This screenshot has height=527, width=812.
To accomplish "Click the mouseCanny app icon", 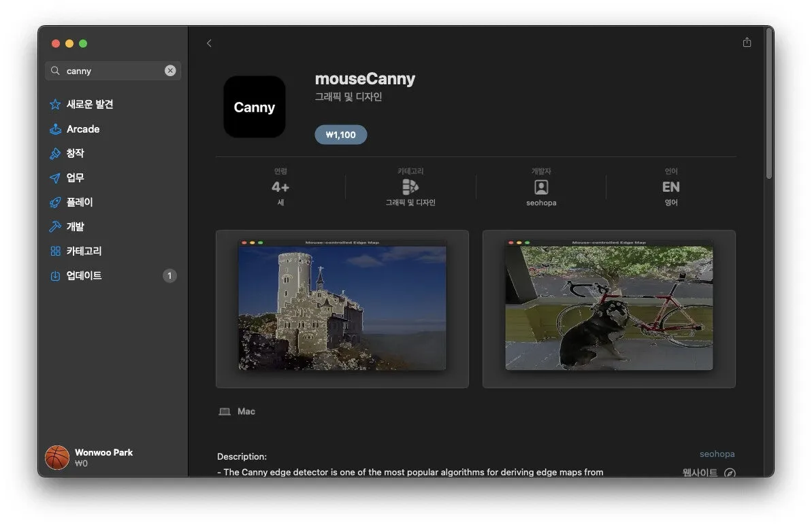I will tap(255, 107).
